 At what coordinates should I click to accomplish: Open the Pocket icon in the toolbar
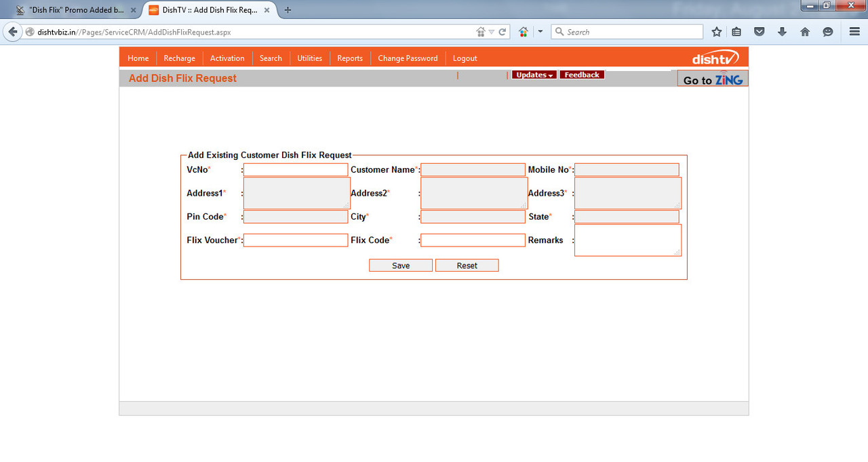click(759, 32)
